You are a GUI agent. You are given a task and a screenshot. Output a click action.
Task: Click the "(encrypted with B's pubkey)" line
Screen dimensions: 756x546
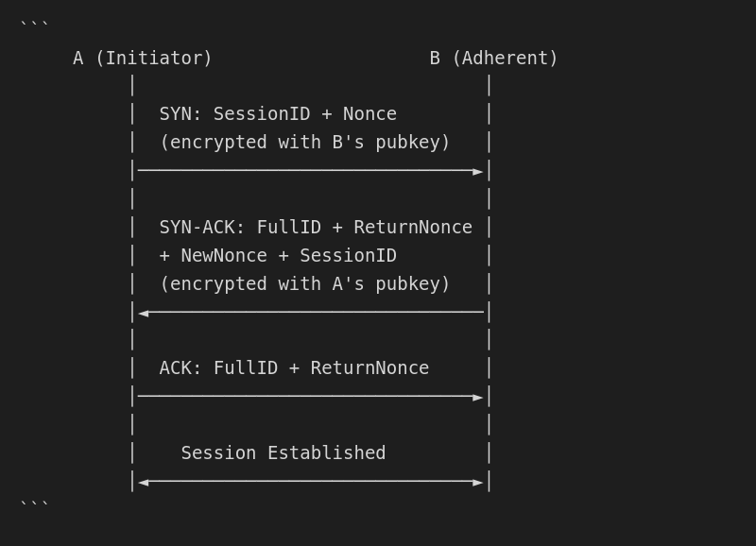point(304,143)
